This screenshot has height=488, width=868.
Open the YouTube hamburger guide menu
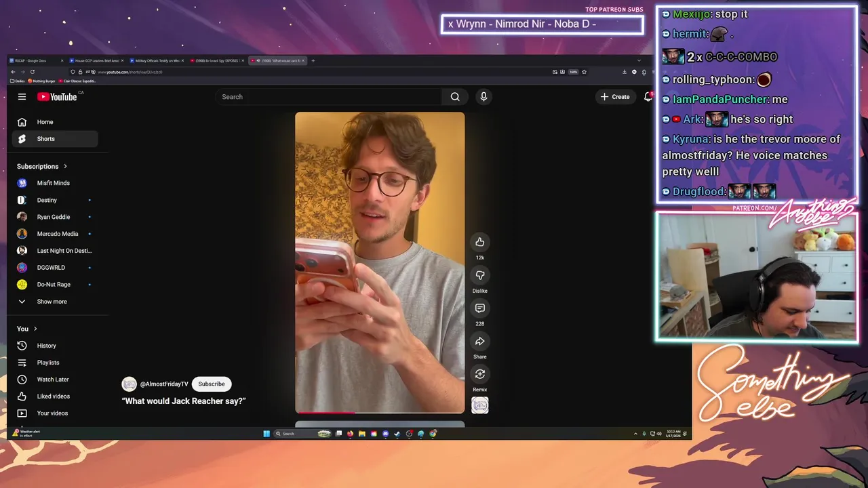click(22, 97)
